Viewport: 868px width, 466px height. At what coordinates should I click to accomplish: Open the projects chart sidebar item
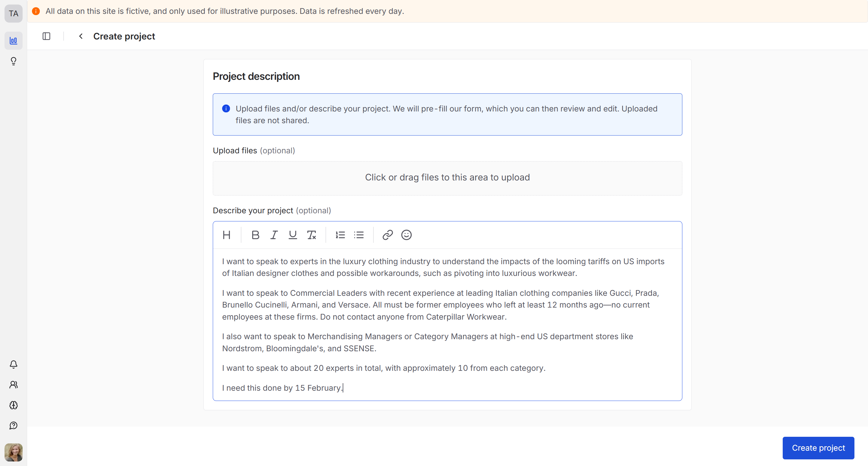(x=14, y=41)
